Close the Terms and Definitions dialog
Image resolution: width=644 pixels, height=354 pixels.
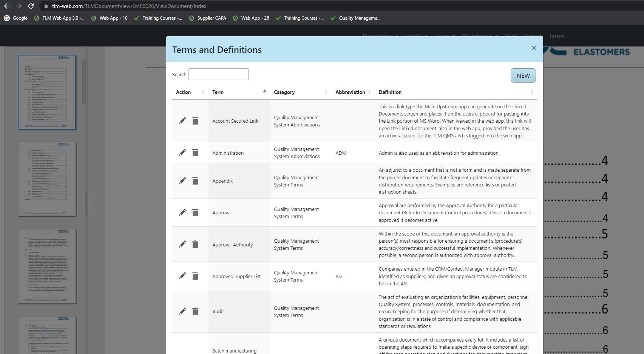533,48
